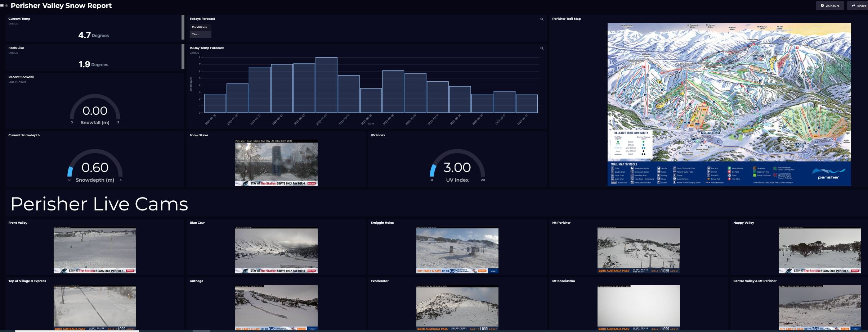Click the Recent Snowfall gauge showing 0.00

point(95,110)
